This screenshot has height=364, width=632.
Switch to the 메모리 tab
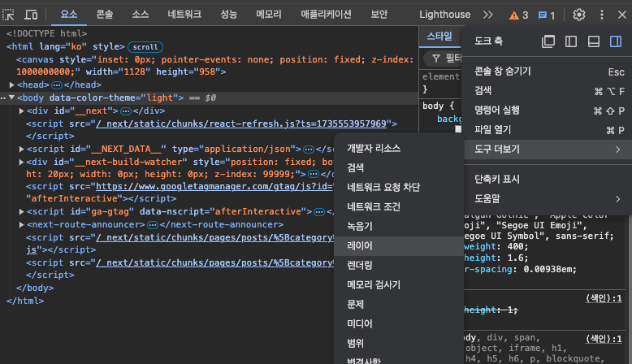(269, 15)
